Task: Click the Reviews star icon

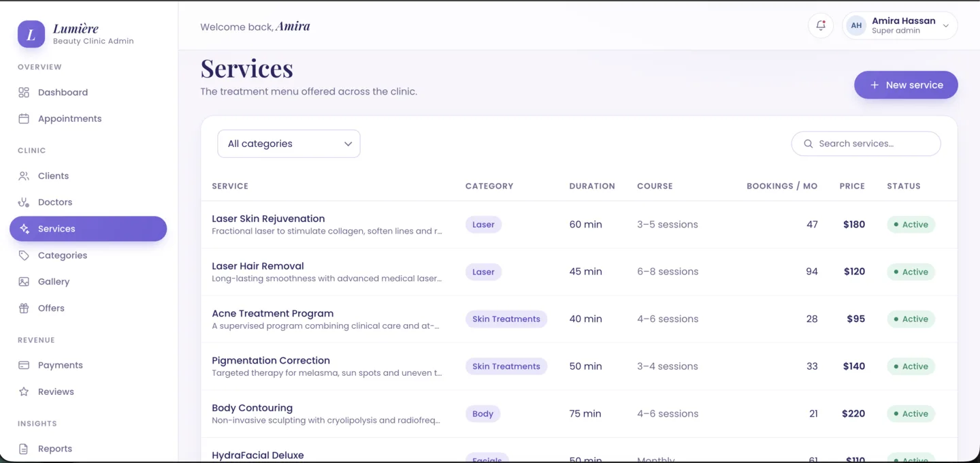Action: 24,392
